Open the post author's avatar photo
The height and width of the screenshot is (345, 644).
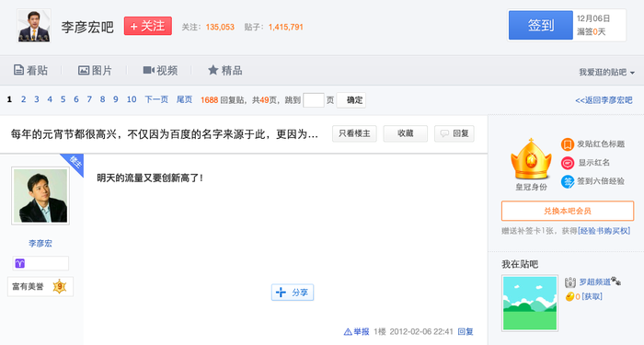40,196
